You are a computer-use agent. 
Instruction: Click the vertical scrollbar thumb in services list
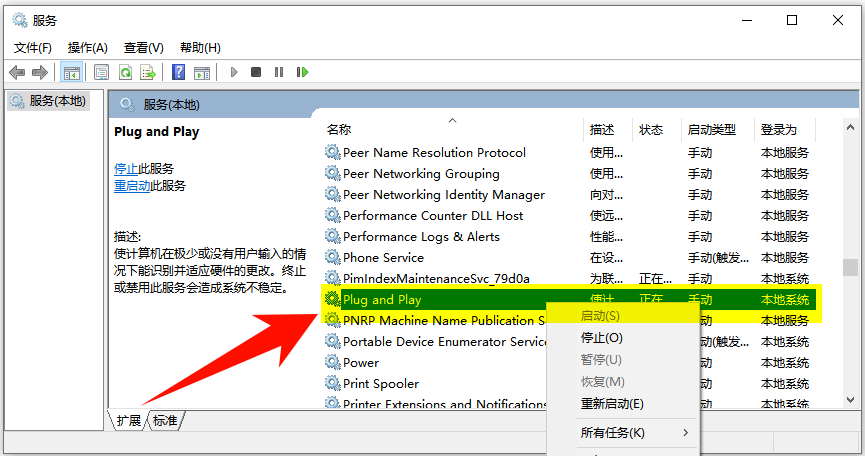coord(850,267)
